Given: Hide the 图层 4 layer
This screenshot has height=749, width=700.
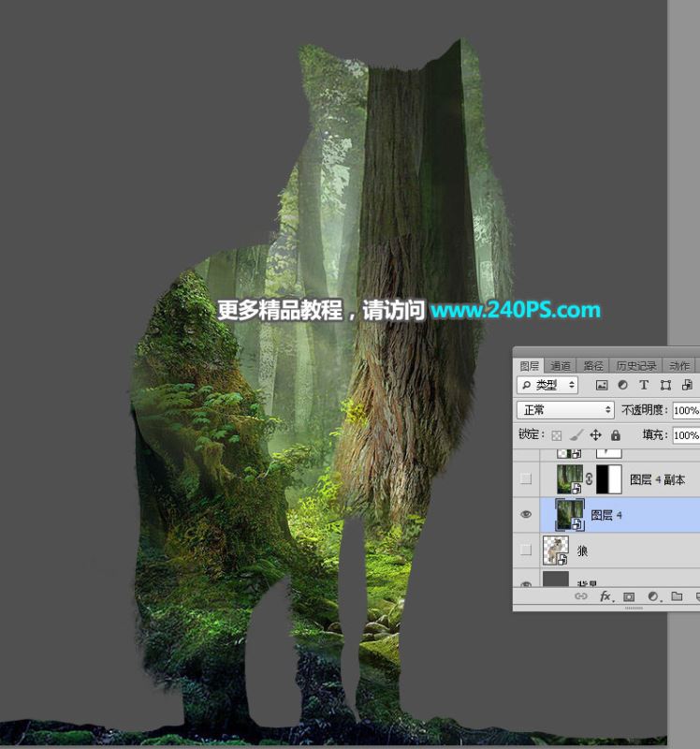Looking at the screenshot, I should tap(526, 515).
